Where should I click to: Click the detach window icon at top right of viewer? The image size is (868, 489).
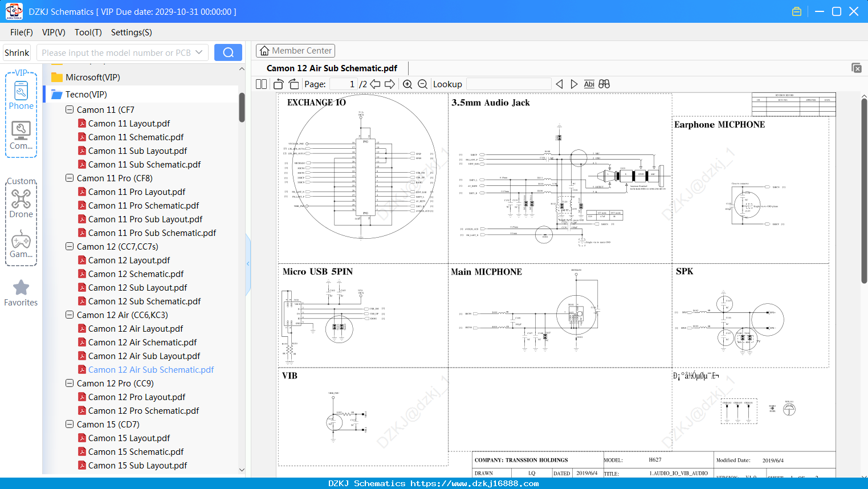click(857, 68)
